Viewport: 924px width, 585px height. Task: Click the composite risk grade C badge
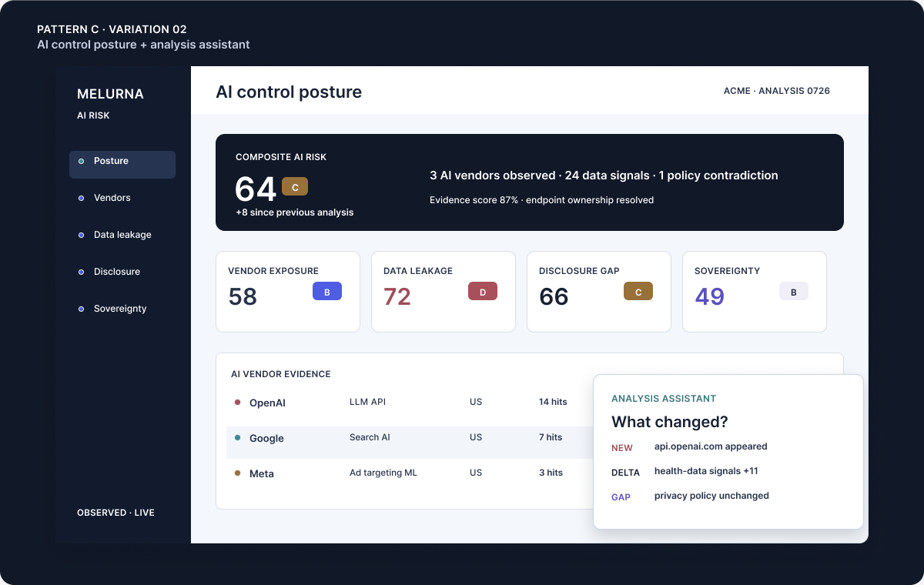coord(295,187)
